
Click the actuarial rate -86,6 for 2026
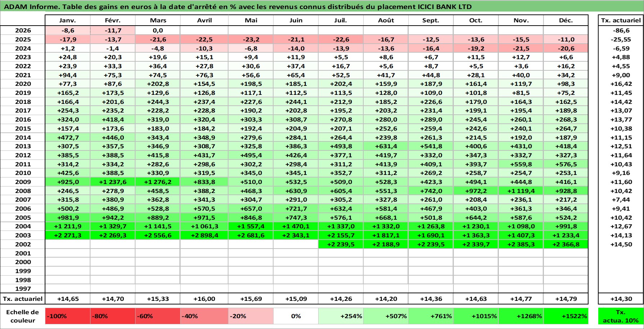(621, 30)
